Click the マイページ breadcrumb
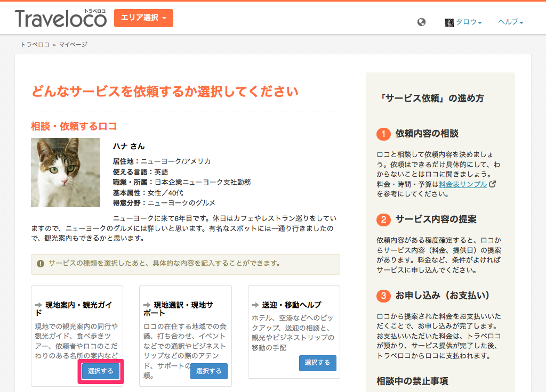The image size is (546, 392). click(73, 45)
